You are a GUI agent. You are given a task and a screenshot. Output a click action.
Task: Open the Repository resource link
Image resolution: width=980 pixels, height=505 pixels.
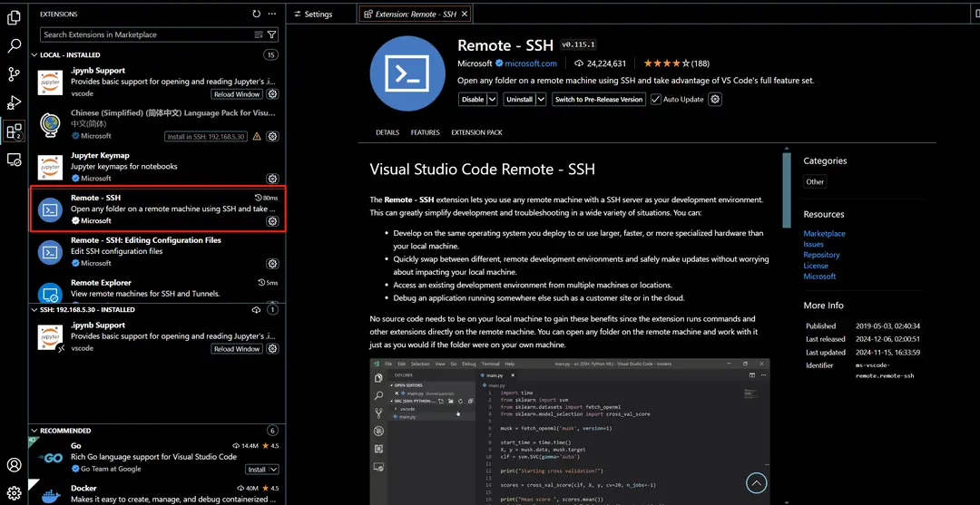tap(821, 255)
